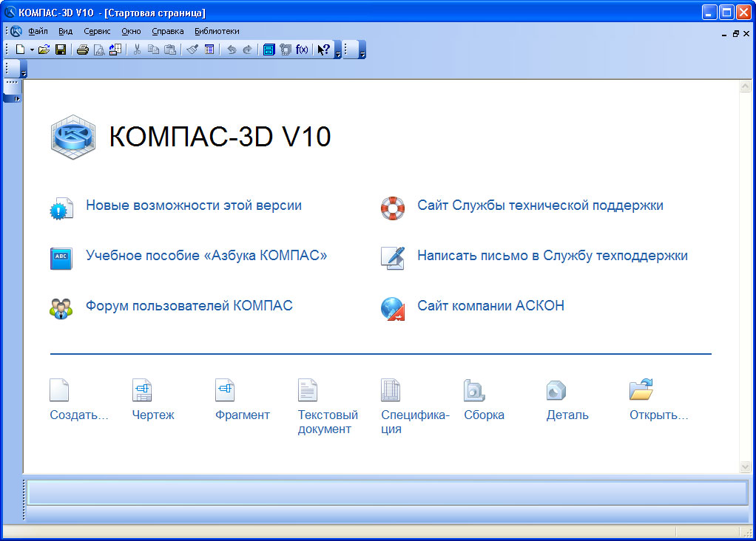This screenshot has height=541, width=756.
Task: Click the Undo arrow icon
Action: tap(232, 50)
